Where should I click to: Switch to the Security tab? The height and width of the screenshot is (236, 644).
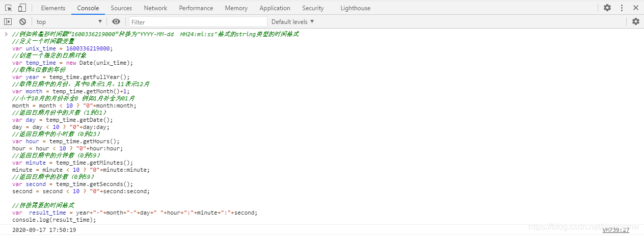click(x=313, y=8)
